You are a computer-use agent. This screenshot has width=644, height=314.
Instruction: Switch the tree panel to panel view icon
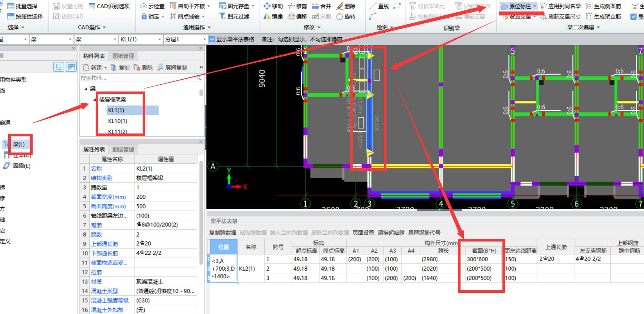coord(71,67)
